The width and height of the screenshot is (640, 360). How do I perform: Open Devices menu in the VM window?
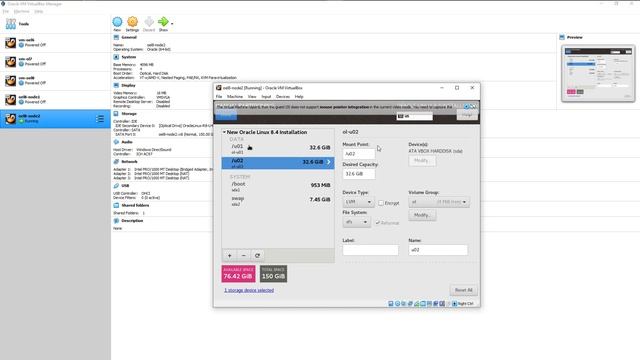(283, 97)
